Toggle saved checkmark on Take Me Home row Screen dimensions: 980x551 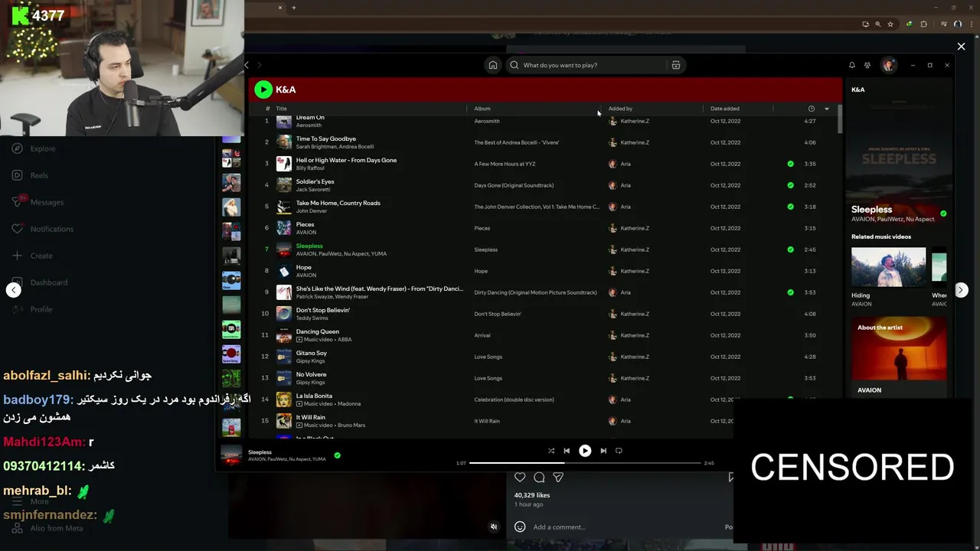pyautogui.click(x=791, y=207)
